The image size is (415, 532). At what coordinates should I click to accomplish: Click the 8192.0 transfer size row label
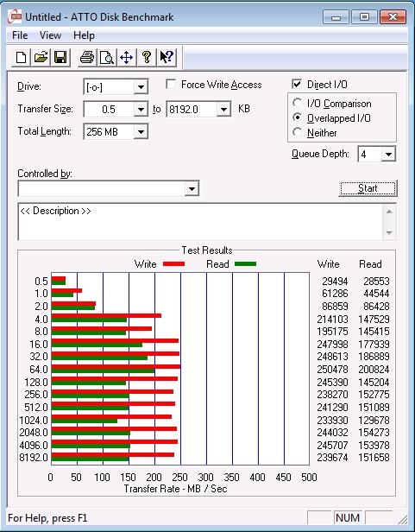[34, 458]
